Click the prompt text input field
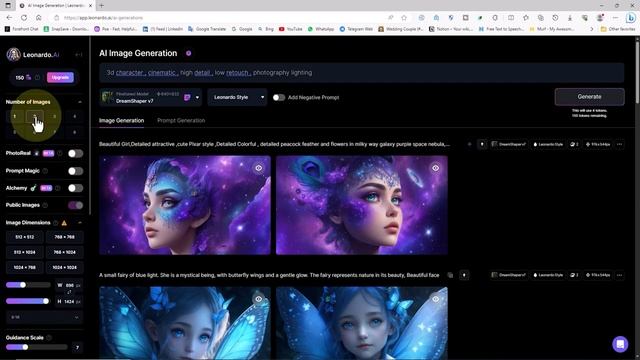Screen dimensions: 640x360 [362, 73]
